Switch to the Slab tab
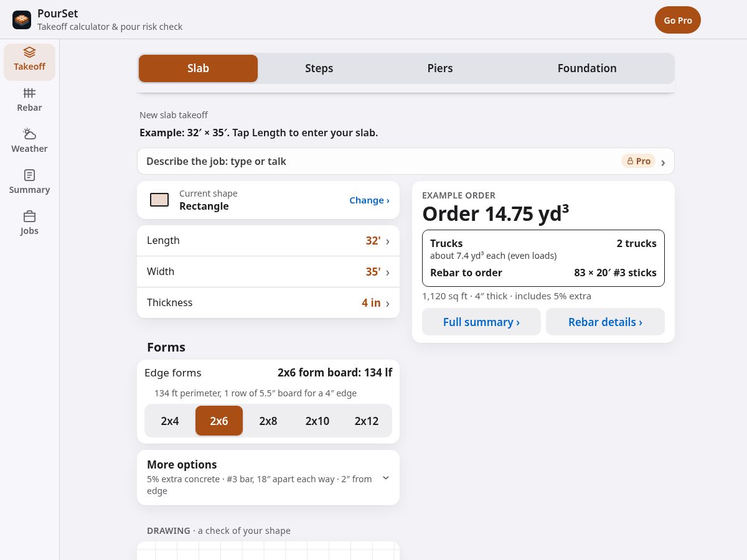This screenshot has height=560, width=747. tap(198, 68)
